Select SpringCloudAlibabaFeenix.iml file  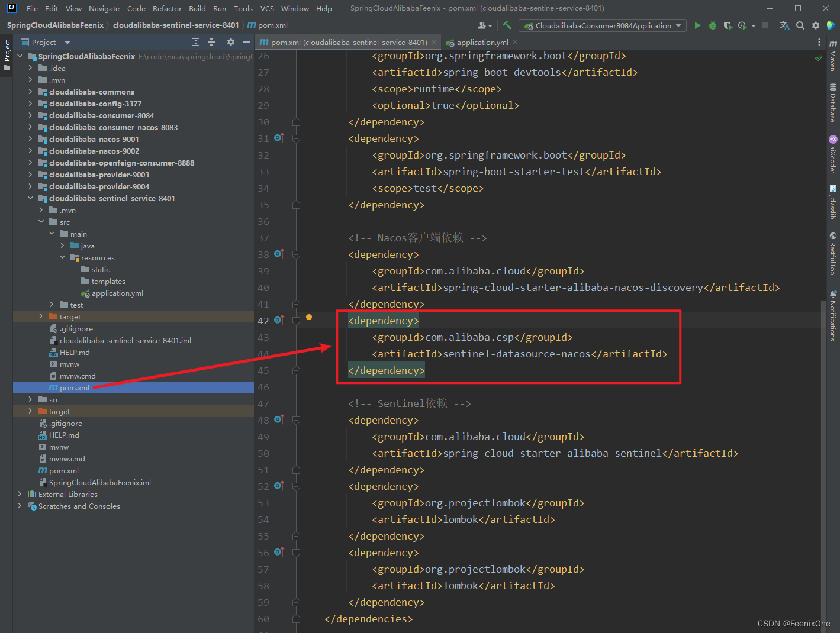pyautogui.click(x=100, y=482)
